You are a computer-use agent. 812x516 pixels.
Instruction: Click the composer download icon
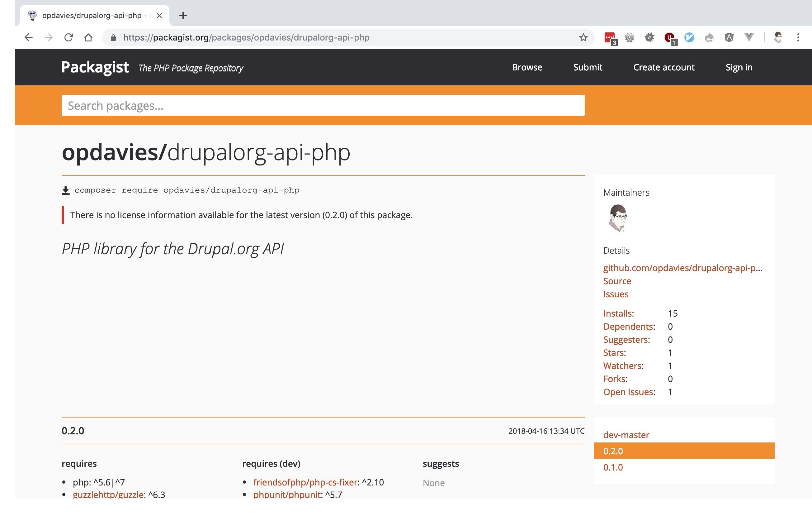[x=66, y=191]
